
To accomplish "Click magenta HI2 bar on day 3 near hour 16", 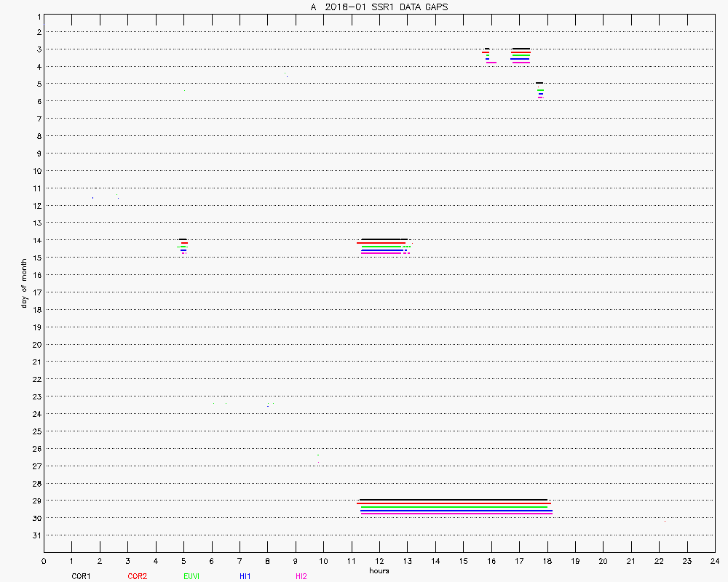I will [491, 63].
